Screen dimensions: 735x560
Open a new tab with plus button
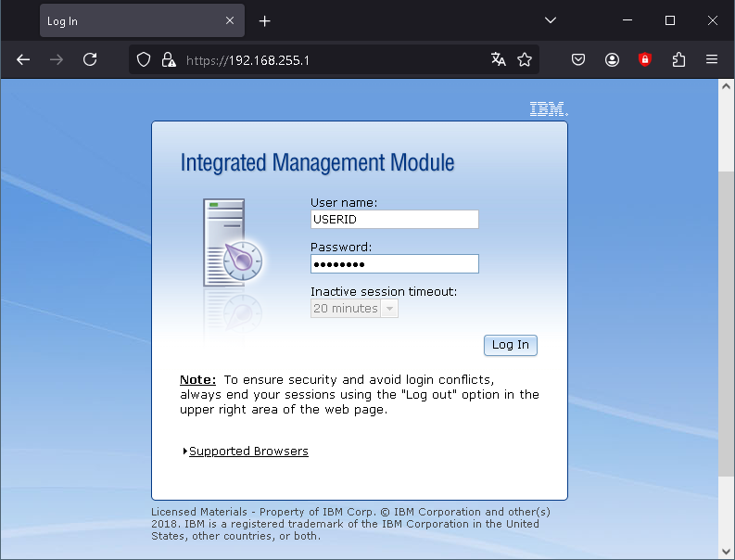click(x=265, y=20)
